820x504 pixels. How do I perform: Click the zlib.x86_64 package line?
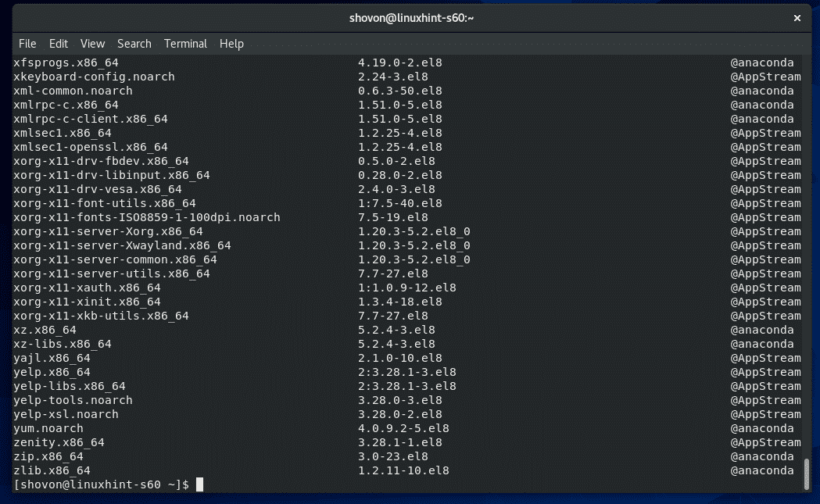pos(52,470)
